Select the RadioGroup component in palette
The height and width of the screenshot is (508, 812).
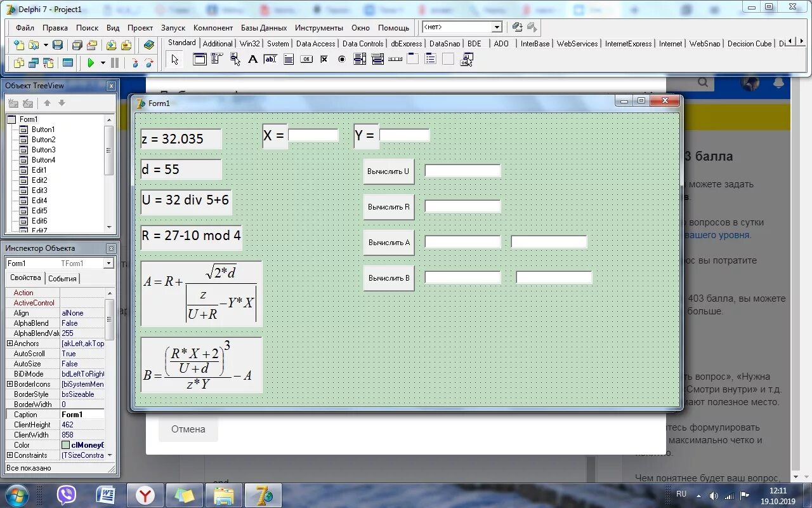431,59
